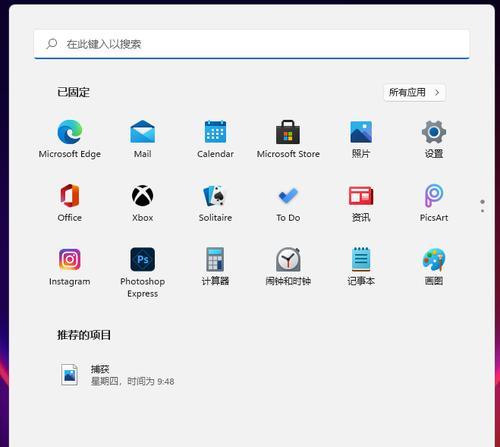Viewport: 500px width, 447px height.
Task: Go to the next pinned apps page dot
Action: coord(482,211)
